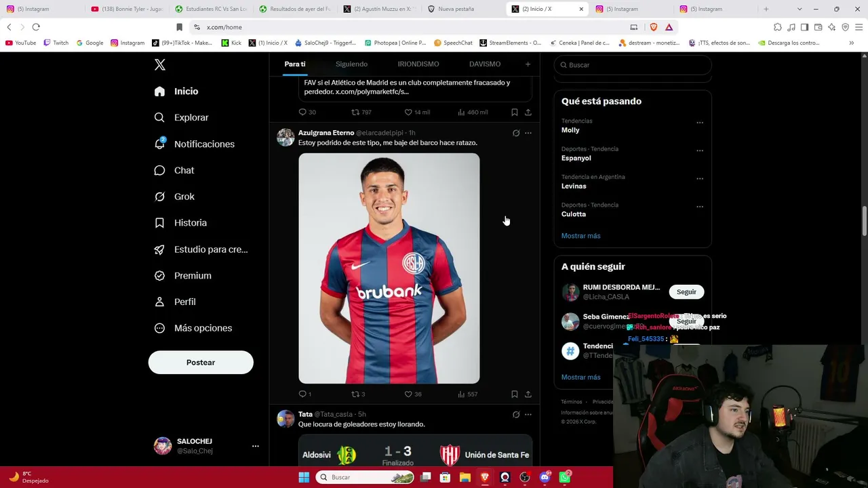The width and height of the screenshot is (868, 488).
Task: Open the Espanyol trending topic
Action: click(x=576, y=158)
